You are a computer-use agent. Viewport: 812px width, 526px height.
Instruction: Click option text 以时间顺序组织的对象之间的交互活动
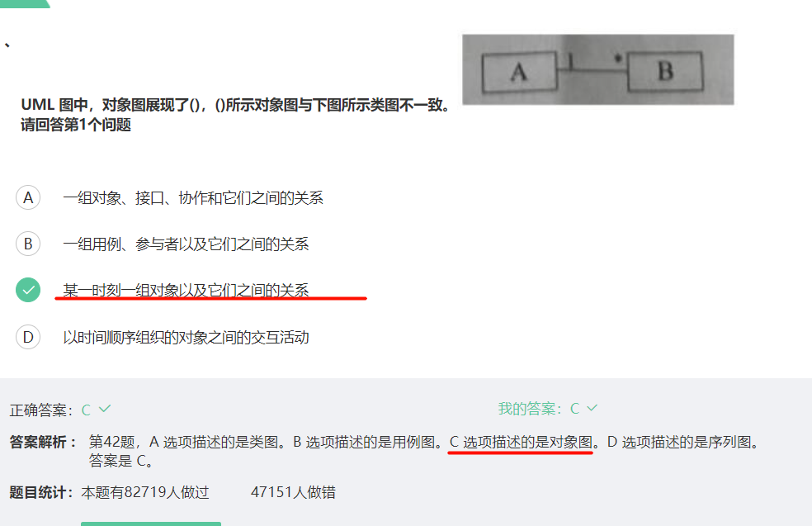[186, 338]
